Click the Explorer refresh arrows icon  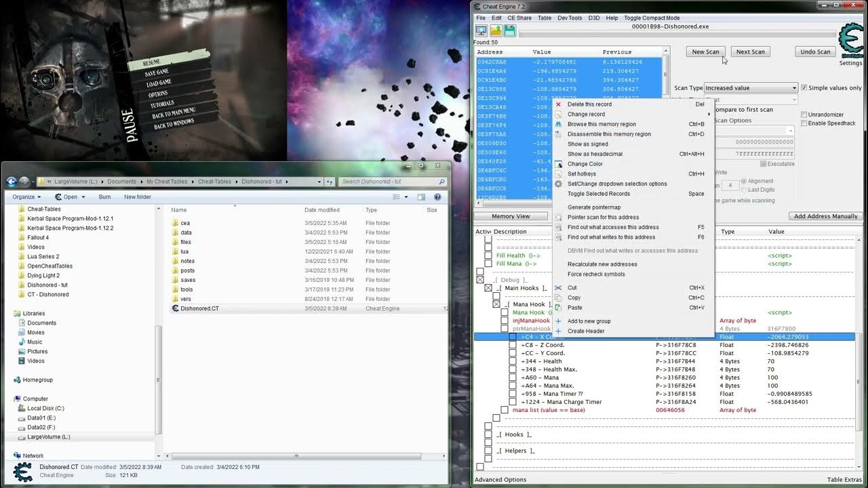[330, 182]
